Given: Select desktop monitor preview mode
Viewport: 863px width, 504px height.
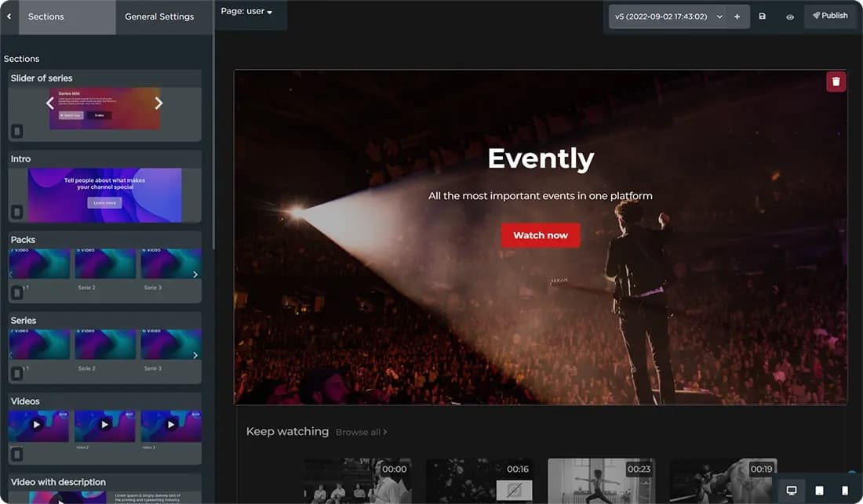Looking at the screenshot, I should [792, 491].
